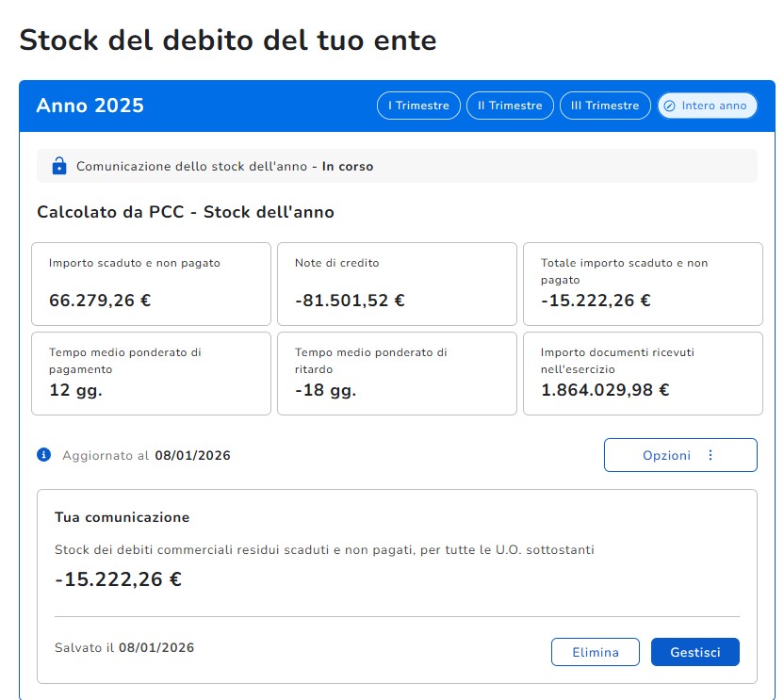
Task: Click Tempo medio ponderato di ritardo card
Action: click(397, 373)
